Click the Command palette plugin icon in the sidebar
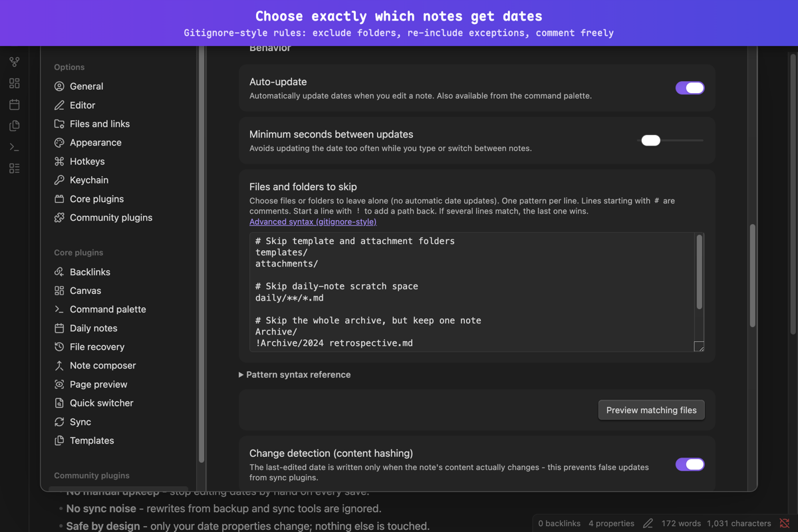Image resolution: width=798 pixels, height=532 pixels. click(x=59, y=309)
